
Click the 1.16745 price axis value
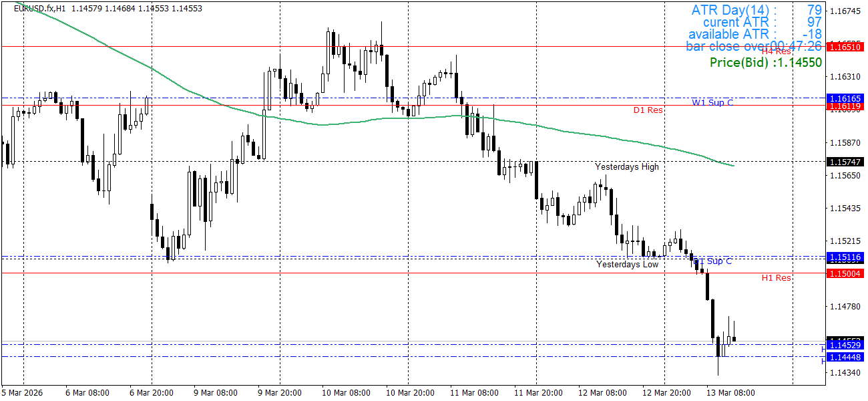pos(845,11)
